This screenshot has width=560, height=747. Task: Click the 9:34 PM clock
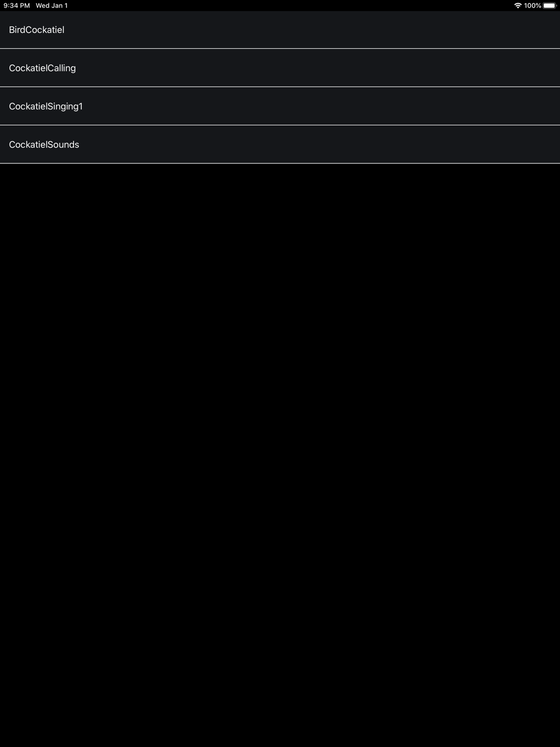coord(17,6)
